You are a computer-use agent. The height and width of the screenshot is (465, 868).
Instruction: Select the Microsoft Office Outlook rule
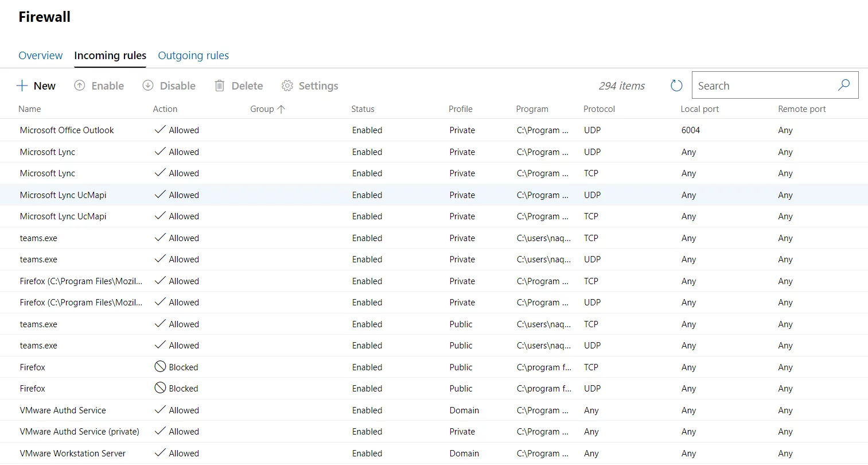[434, 130]
